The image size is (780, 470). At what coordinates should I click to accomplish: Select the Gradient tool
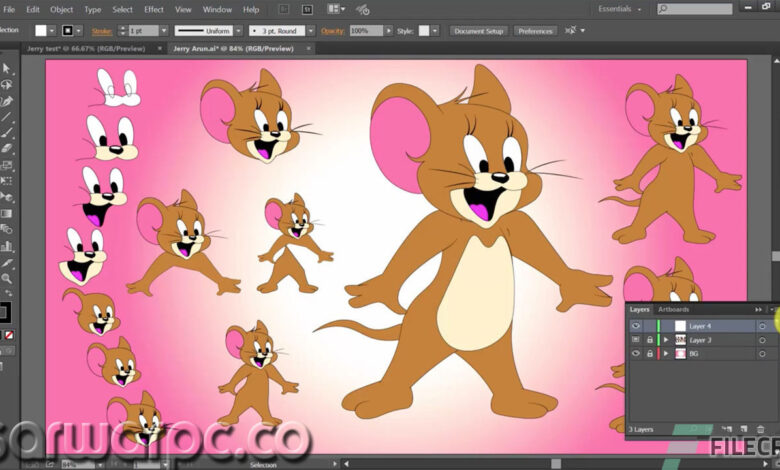pyautogui.click(x=6, y=213)
